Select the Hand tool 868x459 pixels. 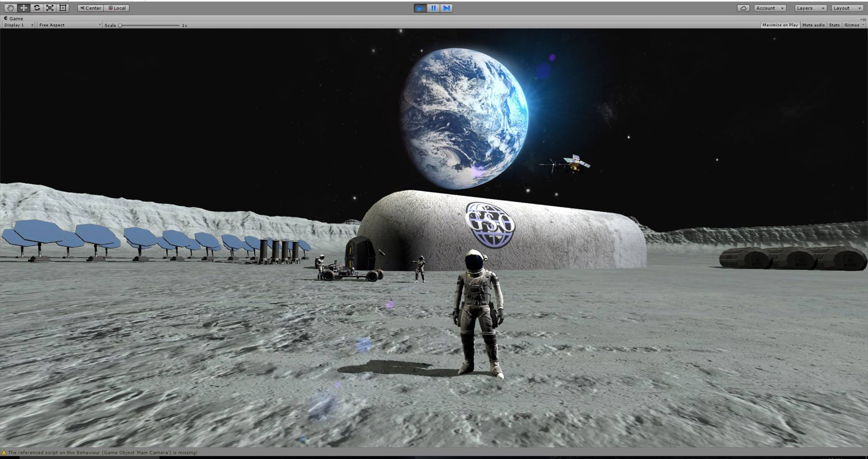click(10, 8)
